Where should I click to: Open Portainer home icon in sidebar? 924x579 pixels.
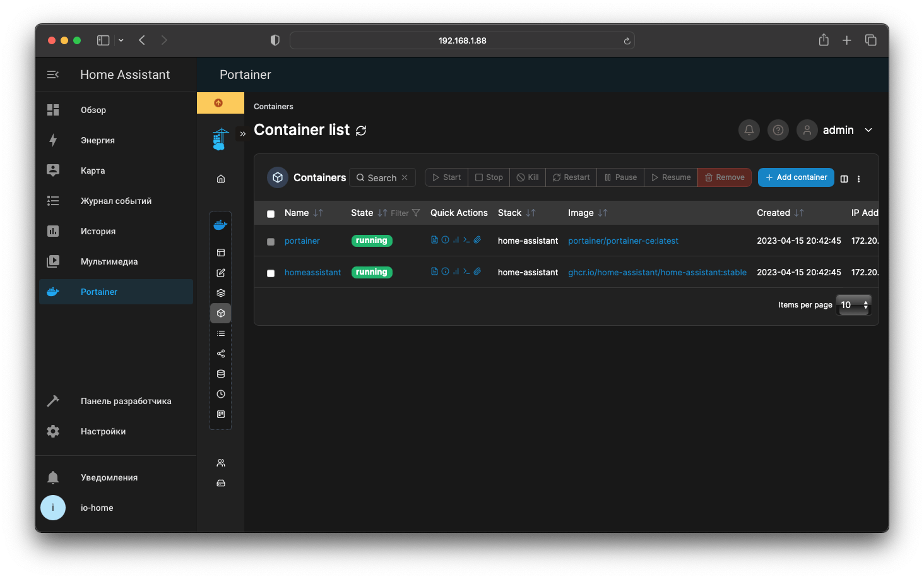(x=221, y=179)
